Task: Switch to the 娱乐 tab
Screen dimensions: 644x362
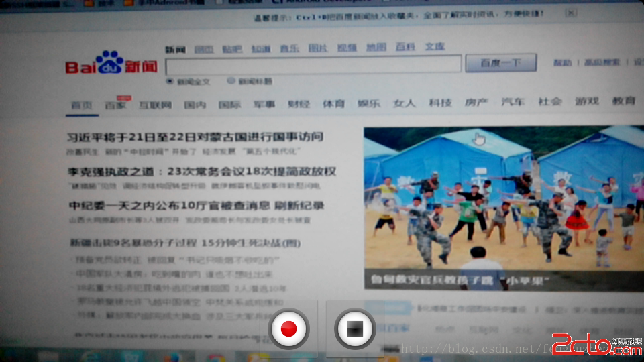Action: (x=369, y=103)
